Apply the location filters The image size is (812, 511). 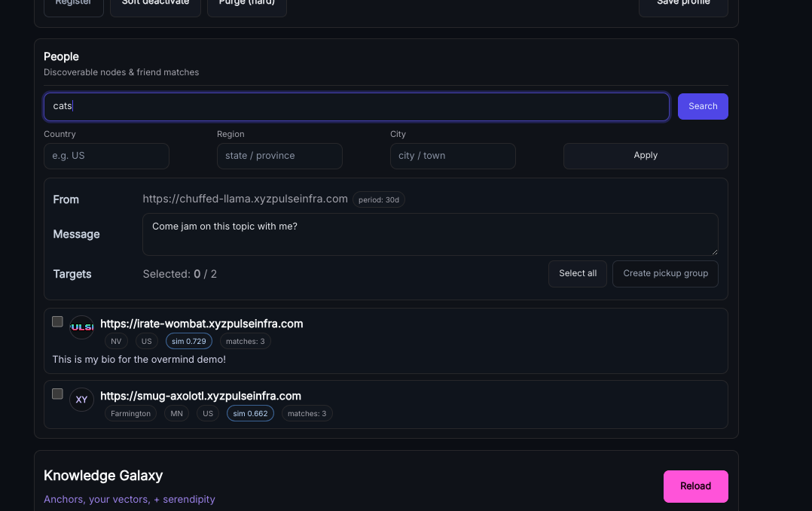[645, 156]
